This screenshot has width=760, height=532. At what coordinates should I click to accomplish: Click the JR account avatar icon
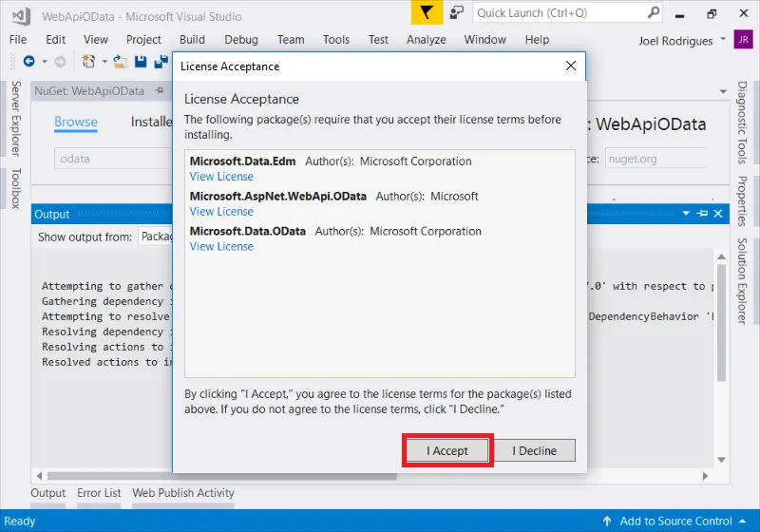(743, 39)
